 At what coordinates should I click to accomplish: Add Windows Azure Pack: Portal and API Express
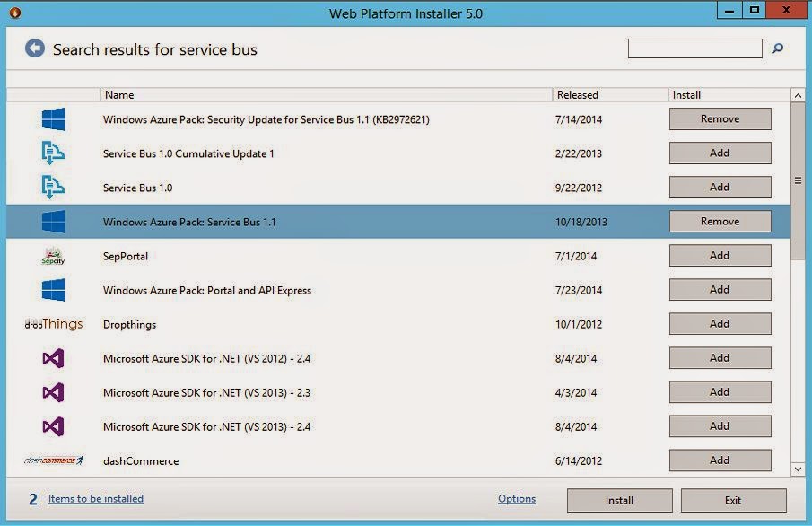click(720, 290)
